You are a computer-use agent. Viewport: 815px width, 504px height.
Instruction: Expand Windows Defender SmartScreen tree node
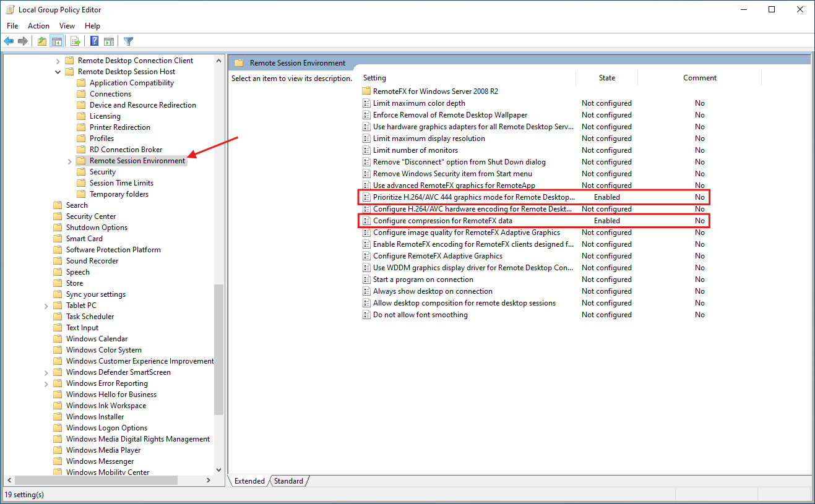coord(46,372)
